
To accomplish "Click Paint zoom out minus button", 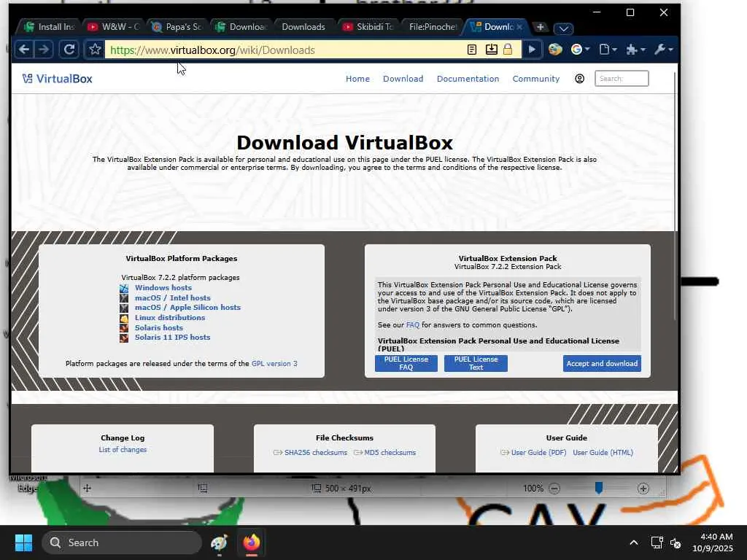I will point(554,488).
